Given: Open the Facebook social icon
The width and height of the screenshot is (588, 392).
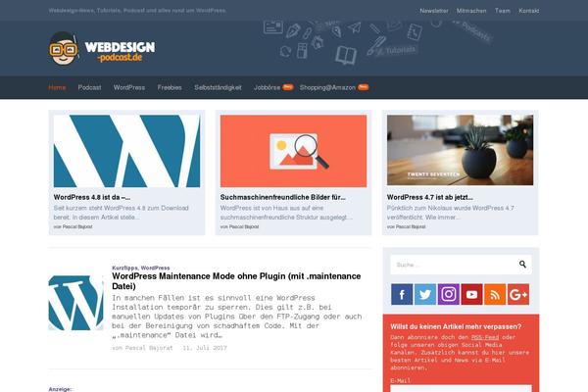Looking at the screenshot, I should (x=402, y=294).
